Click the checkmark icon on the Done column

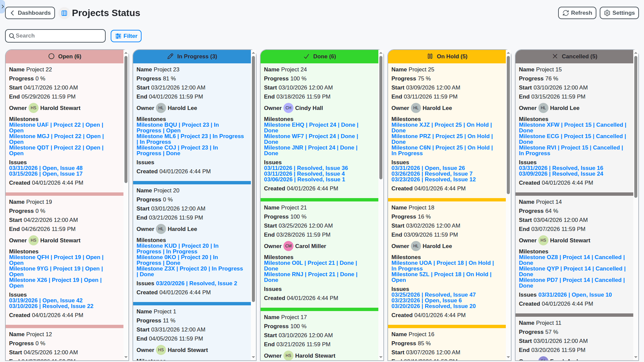pyautogui.click(x=306, y=56)
